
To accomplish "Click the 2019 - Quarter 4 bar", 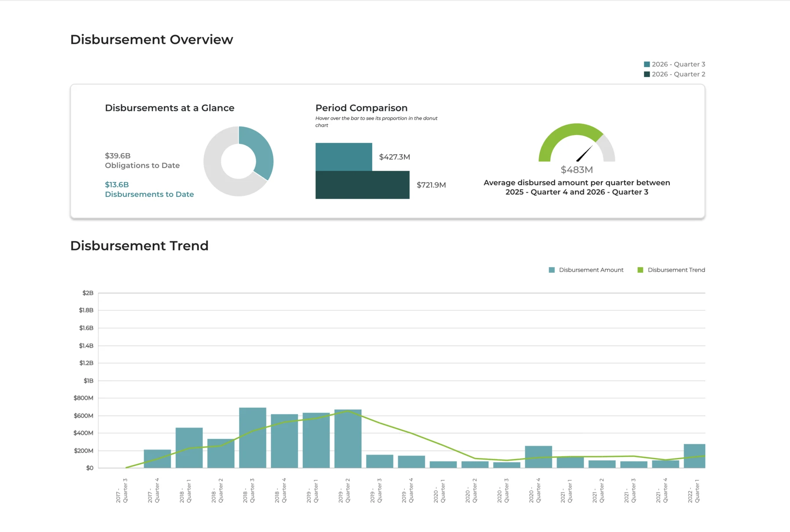I will [x=412, y=462].
